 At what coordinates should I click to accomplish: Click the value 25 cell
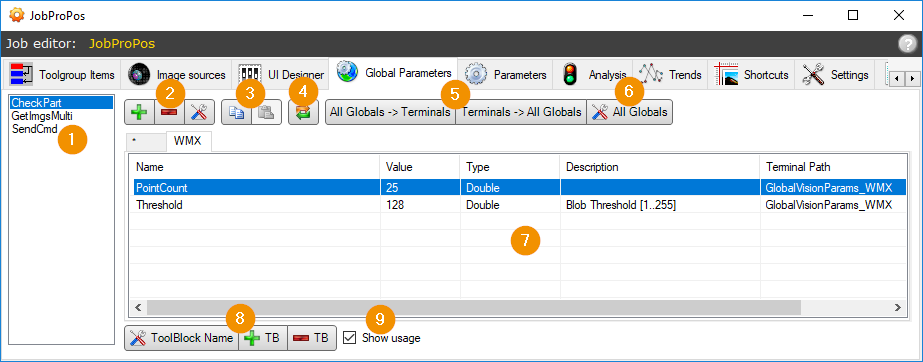[x=420, y=188]
